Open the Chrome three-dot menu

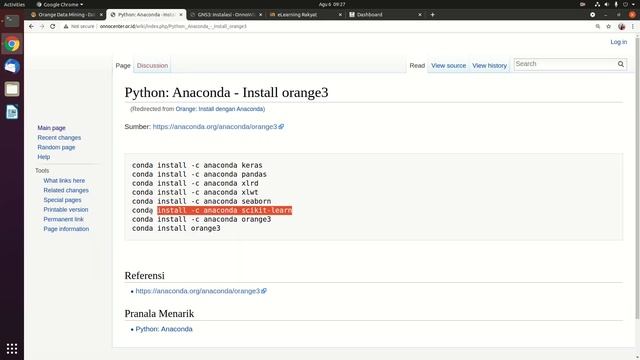[633, 26]
